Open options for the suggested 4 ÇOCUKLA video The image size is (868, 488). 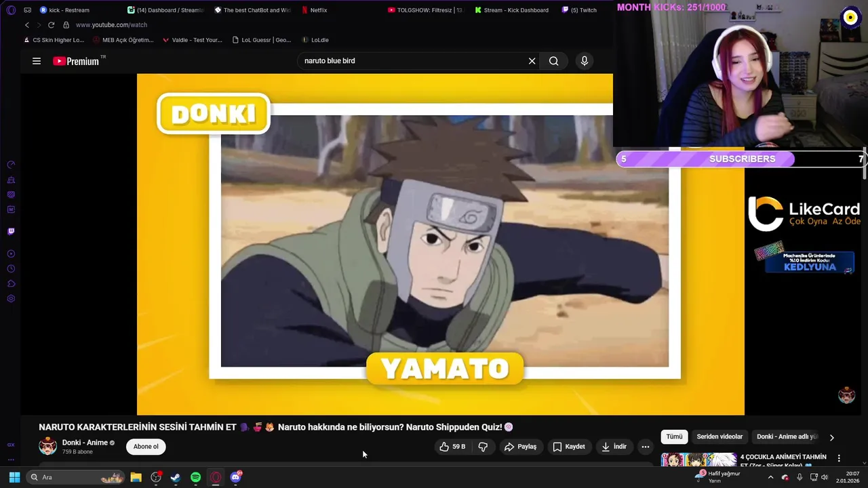[839, 458]
